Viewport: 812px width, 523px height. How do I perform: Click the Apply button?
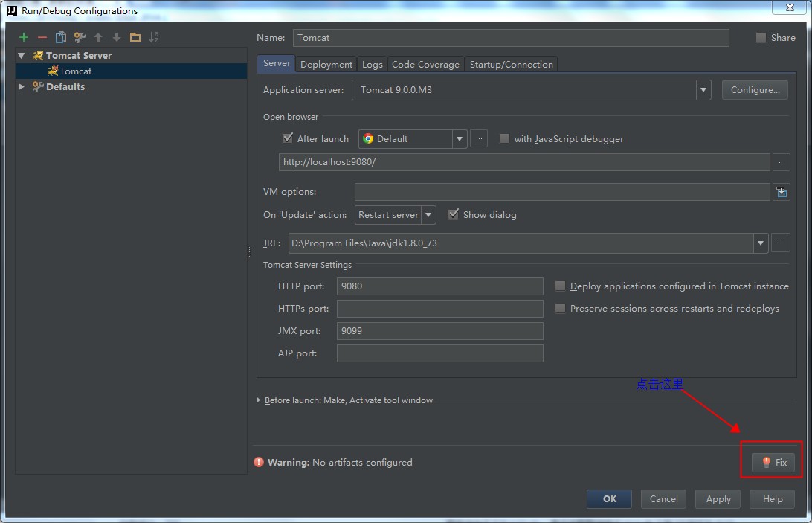point(718,498)
